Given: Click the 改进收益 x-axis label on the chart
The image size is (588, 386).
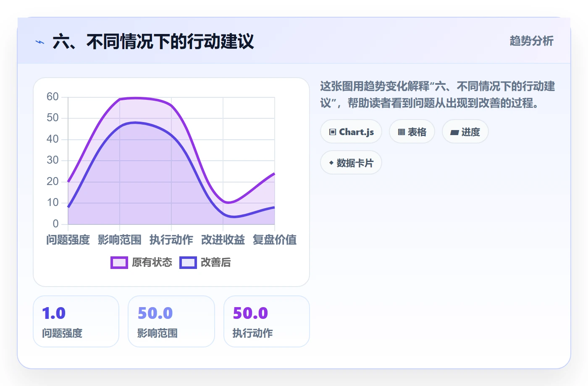Looking at the screenshot, I should pyautogui.click(x=223, y=240).
